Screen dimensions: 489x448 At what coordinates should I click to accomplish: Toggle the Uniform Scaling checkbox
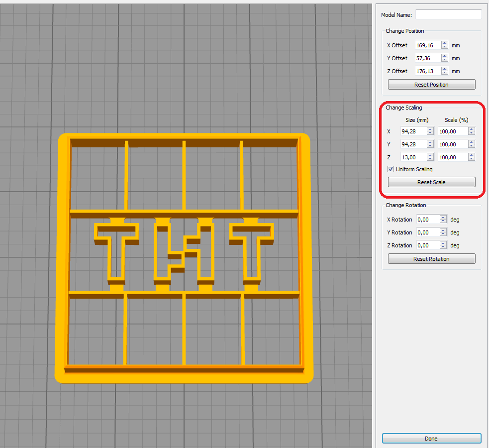pos(391,169)
